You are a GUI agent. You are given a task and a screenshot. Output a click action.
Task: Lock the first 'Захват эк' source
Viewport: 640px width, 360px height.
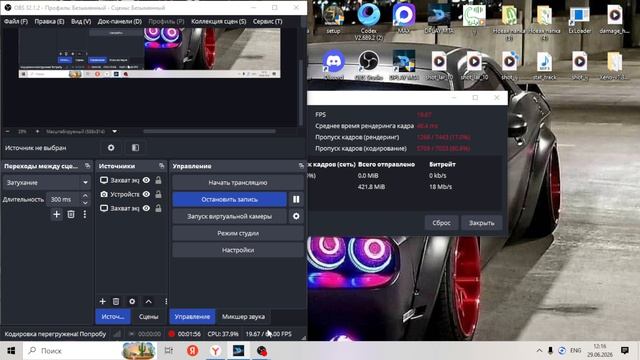[158, 180]
